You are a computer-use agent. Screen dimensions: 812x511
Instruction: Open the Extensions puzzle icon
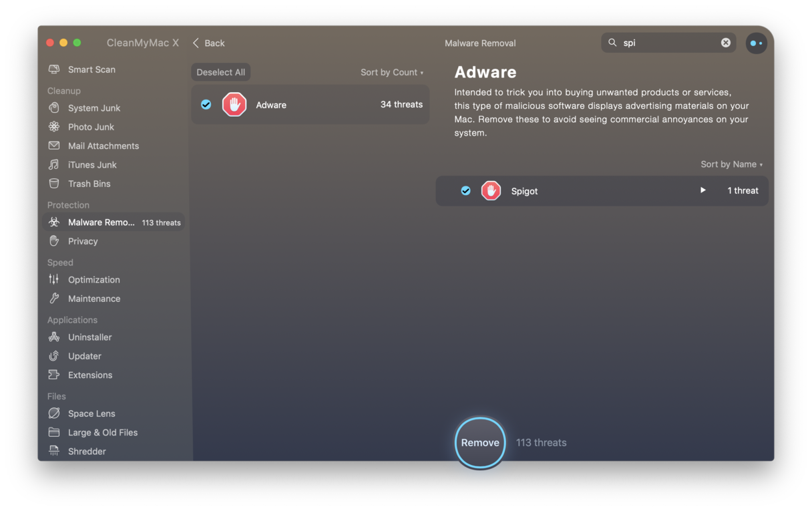click(x=54, y=375)
